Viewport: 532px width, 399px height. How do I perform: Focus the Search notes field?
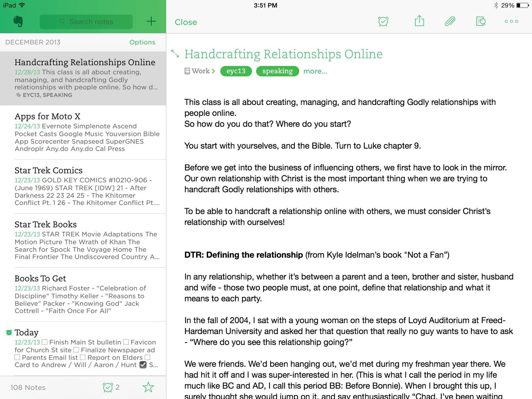pos(86,22)
